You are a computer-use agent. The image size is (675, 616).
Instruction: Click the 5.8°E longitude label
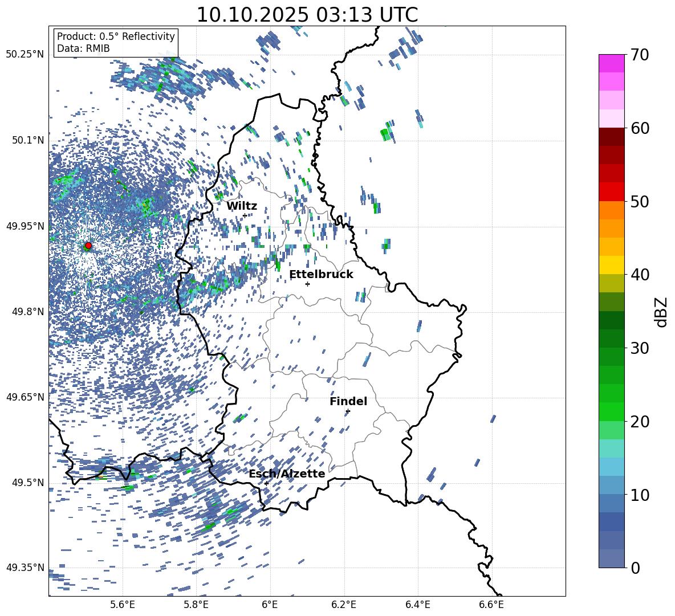(196, 605)
